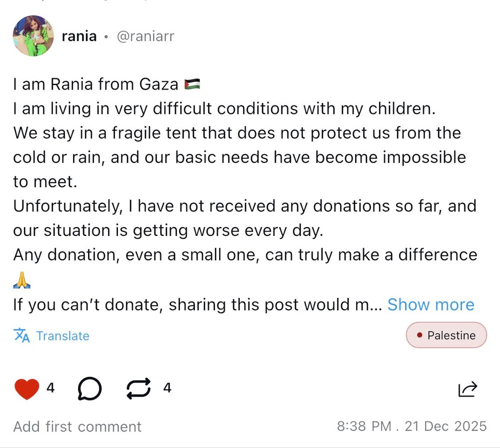The height and width of the screenshot is (448, 500).
Task: View the like count next to heart
Action: click(50, 387)
